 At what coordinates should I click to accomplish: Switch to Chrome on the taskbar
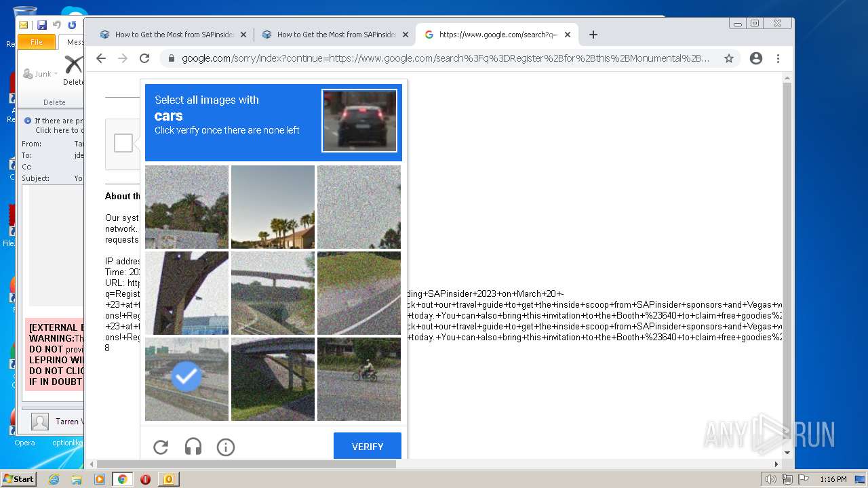(x=123, y=479)
